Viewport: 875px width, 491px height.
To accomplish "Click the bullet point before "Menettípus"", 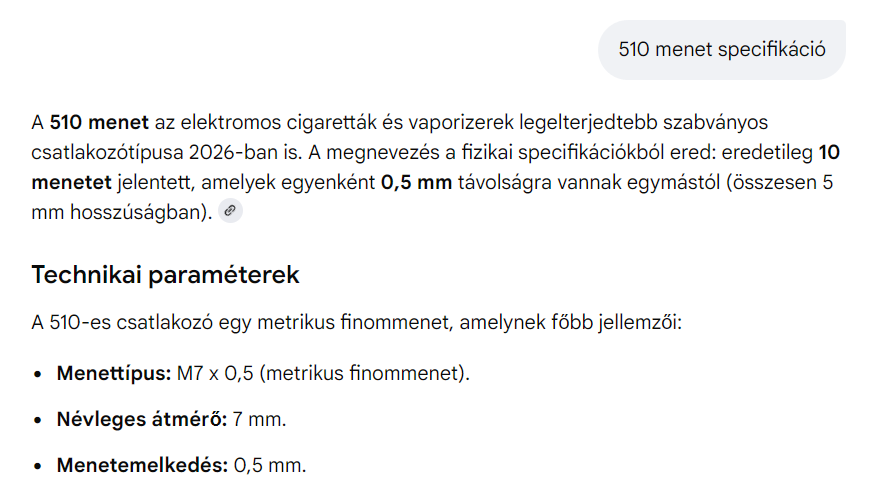I will (37, 374).
